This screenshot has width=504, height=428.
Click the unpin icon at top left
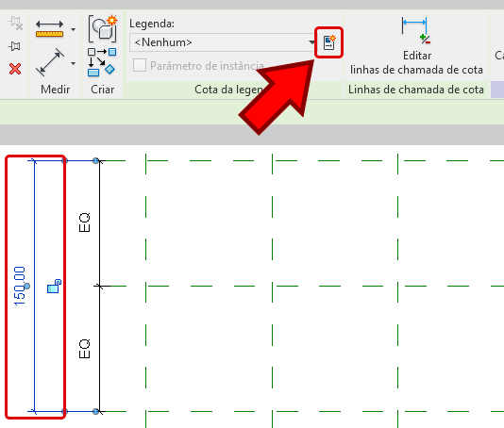(15, 24)
